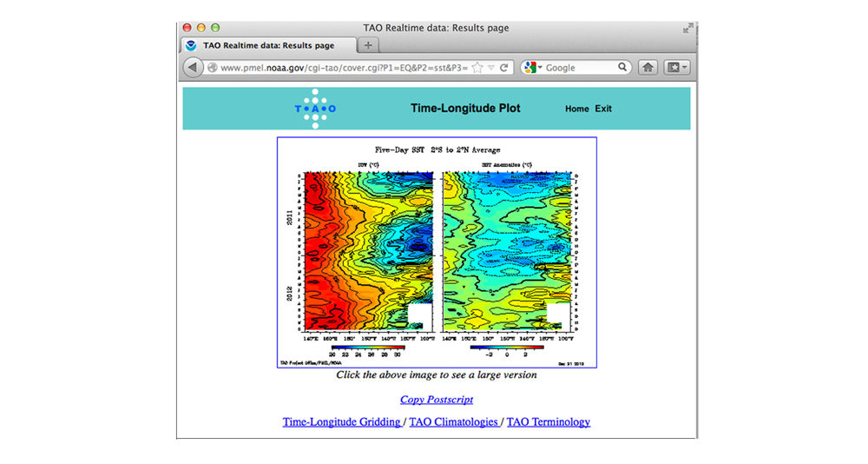
Task: Click the SST plot image to enlarge
Action: click(437, 252)
